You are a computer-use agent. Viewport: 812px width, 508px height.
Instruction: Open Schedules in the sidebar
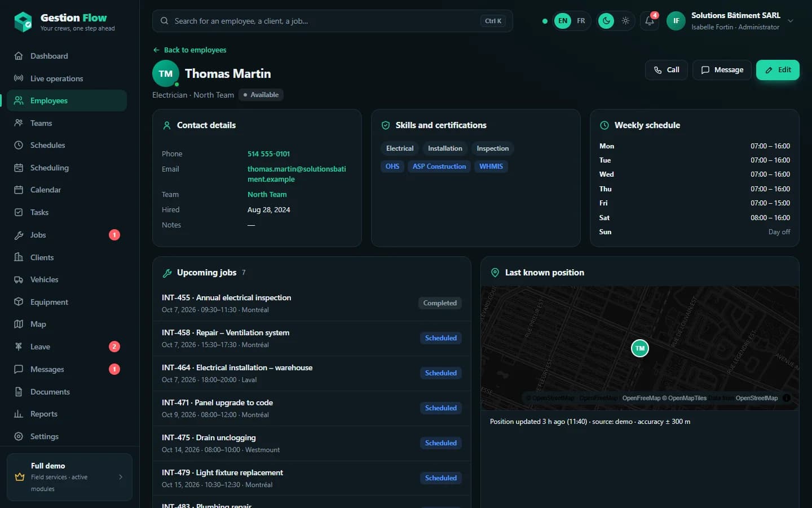[x=67, y=145]
